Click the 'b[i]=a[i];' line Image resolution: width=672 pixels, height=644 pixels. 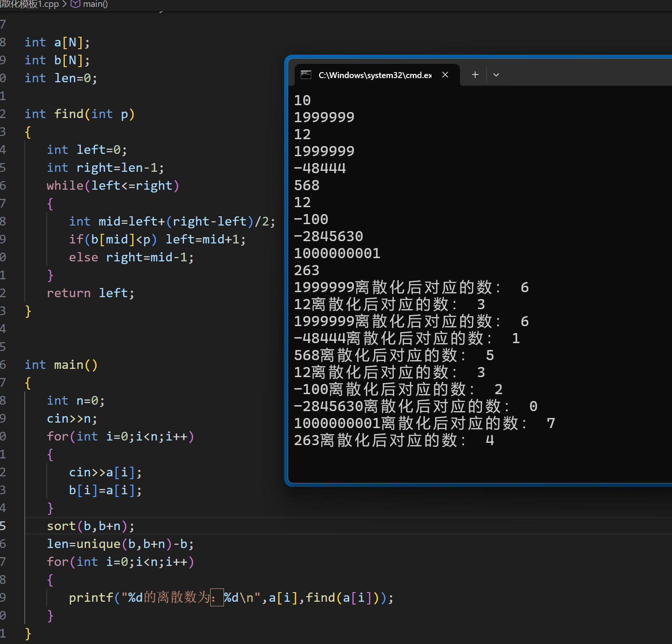click(x=106, y=490)
